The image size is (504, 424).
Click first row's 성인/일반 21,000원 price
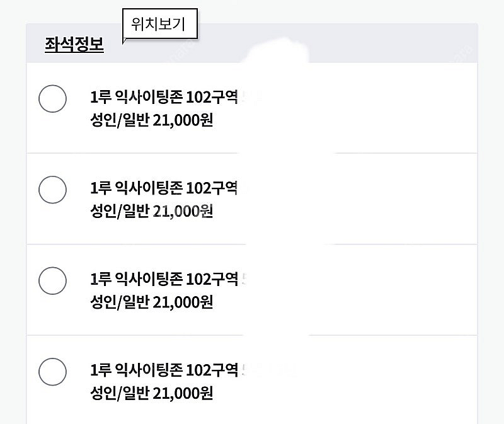pyautogui.click(x=152, y=120)
